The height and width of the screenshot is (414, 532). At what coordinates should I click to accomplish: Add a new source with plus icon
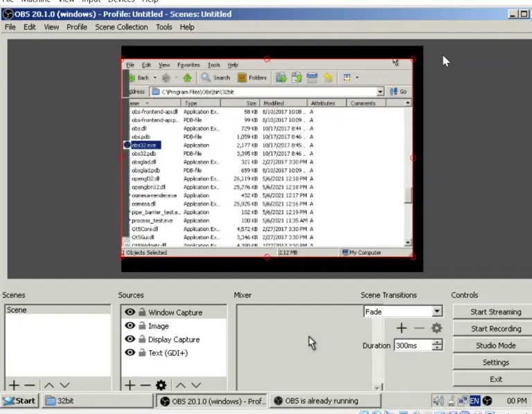point(130,385)
